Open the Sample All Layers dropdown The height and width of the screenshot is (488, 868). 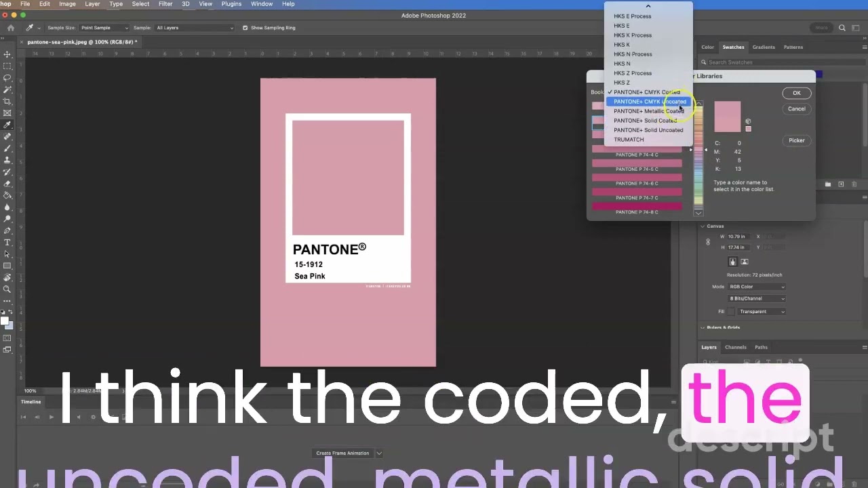195,28
